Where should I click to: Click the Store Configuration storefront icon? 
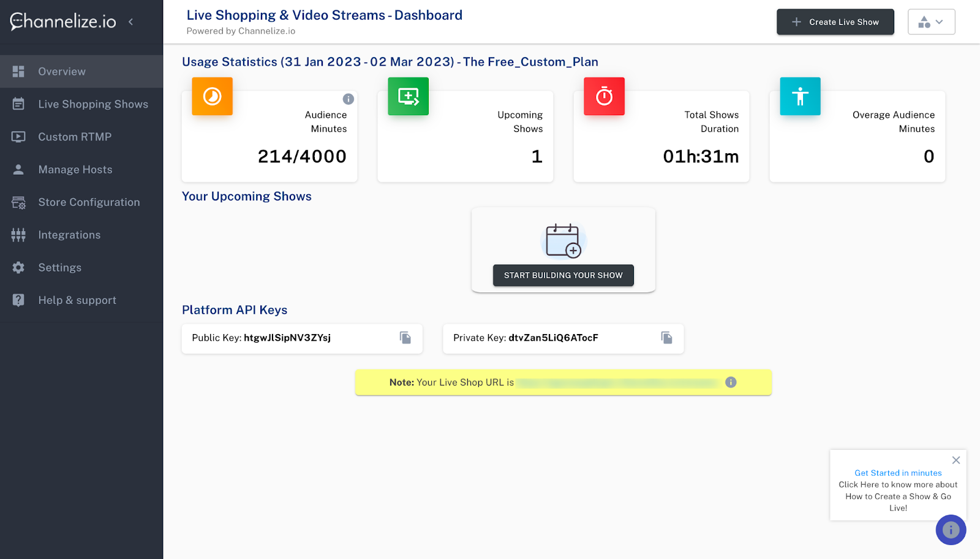click(x=18, y=202)
